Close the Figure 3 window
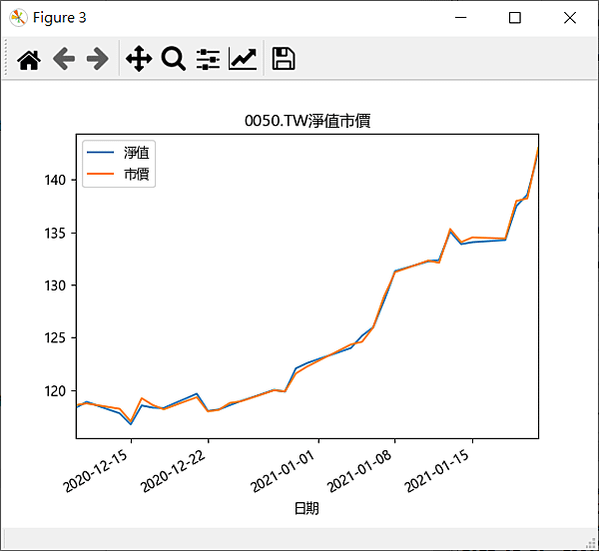 click(570, 18)
